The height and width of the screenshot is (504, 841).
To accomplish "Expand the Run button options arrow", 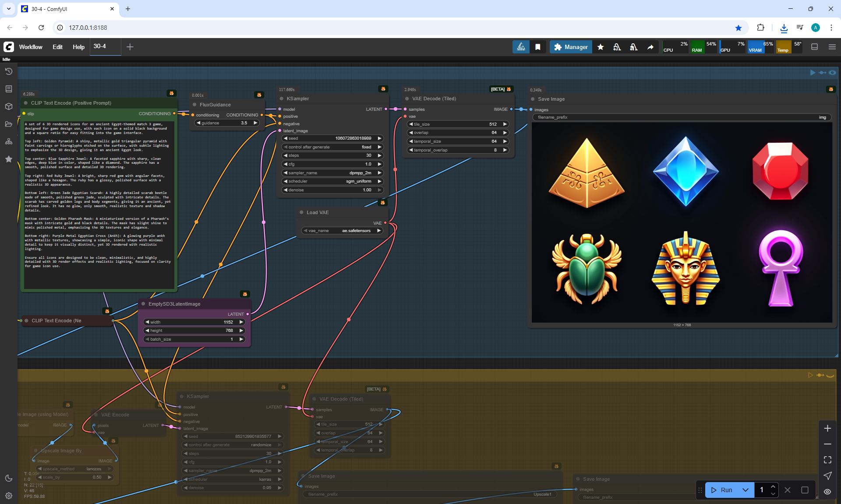I will (745, 490).
